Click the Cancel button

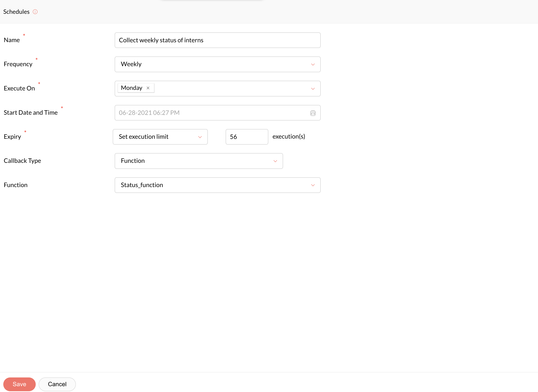click(x=57, y=384)
